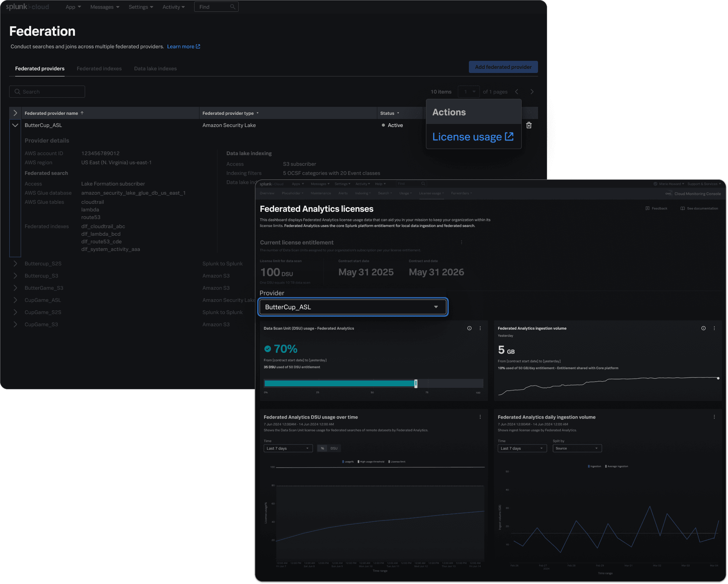
Task: Open the Last 7 days dropdown for DSU usage
Action: click(288, 448)
